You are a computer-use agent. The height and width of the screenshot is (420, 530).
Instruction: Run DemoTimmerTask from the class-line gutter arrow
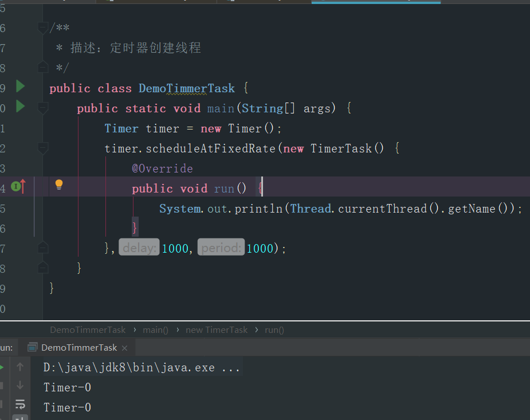point(20,87)
